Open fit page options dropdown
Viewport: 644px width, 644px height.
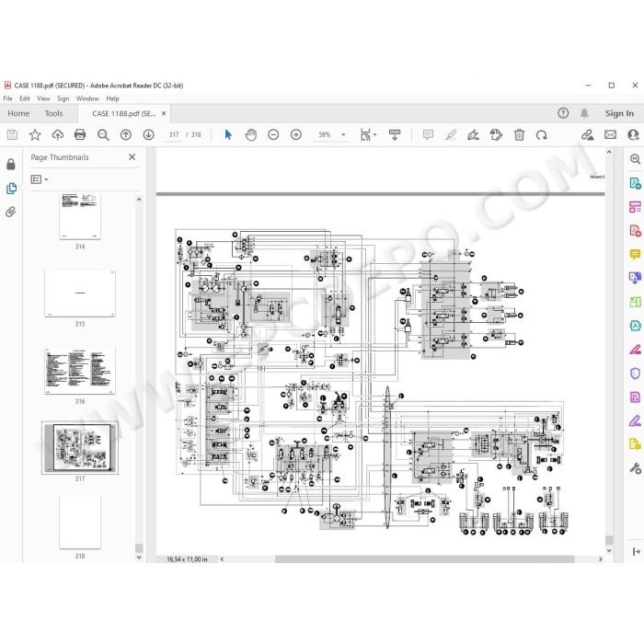pyautogui.click(x=368, y=134)
